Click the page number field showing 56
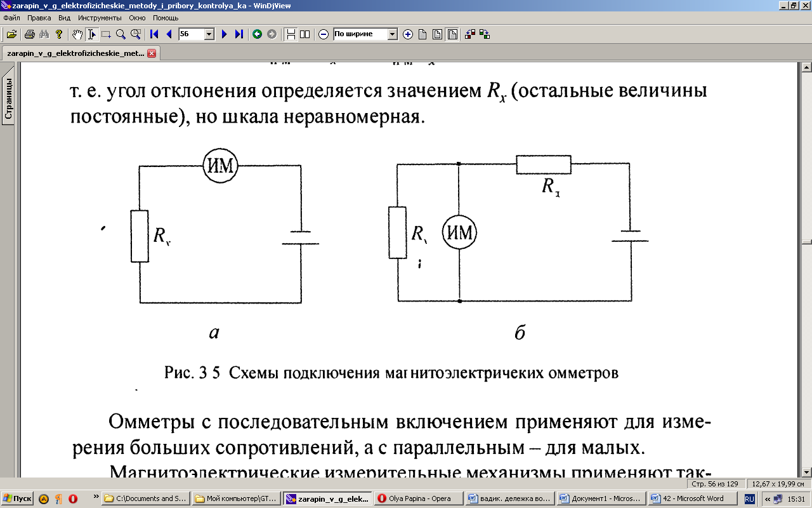This screenshot has width=812, height=508. (191, 34)
